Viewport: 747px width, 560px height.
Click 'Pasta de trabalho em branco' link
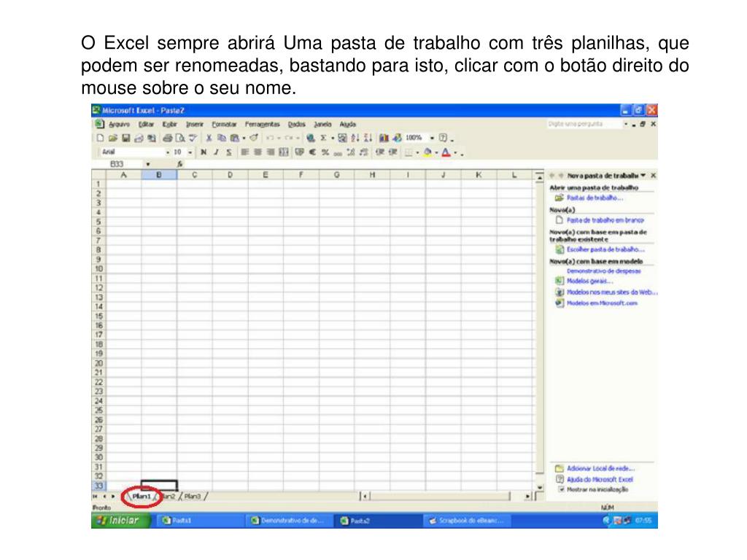tap(605, 220)
